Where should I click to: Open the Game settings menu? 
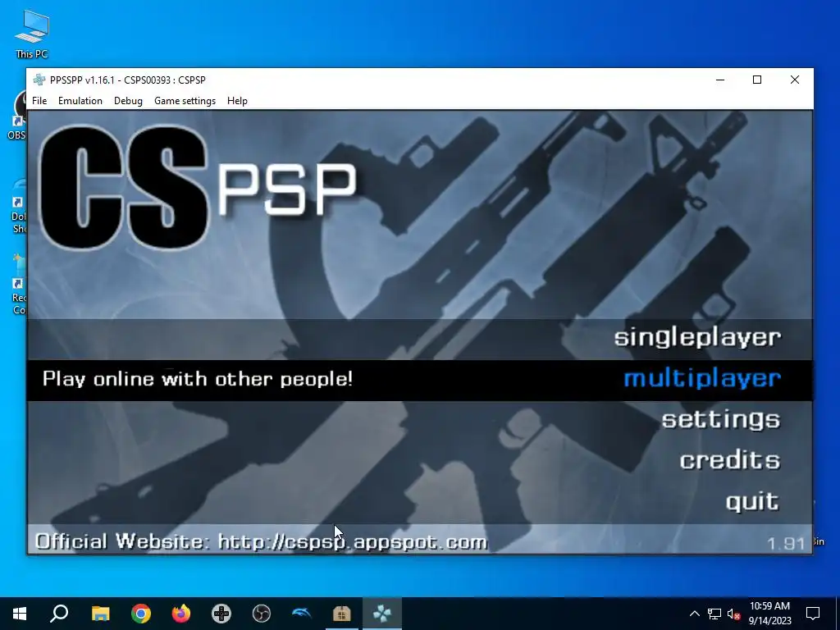coord(185,101)
